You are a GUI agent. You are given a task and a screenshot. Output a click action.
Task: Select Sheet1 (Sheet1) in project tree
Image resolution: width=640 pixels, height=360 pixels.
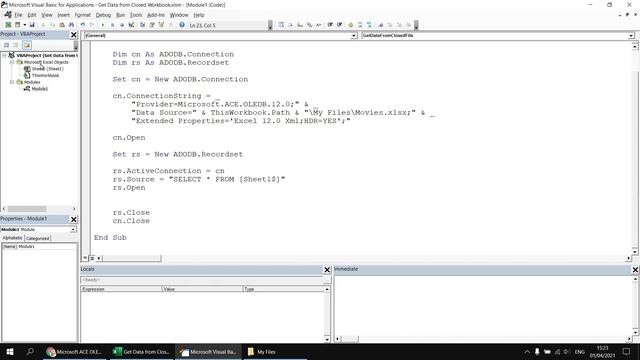click(47, 69)
